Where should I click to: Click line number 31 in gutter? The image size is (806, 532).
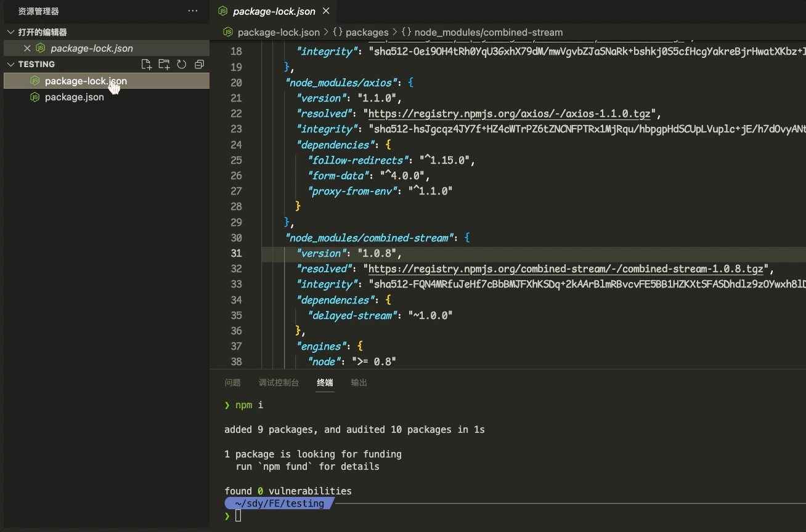click(237, 253)
